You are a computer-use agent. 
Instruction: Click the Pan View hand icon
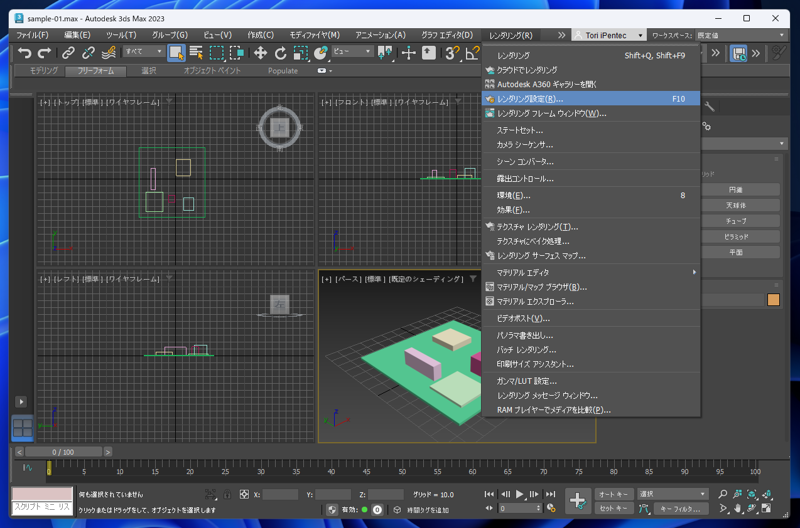tap(738, 508)
